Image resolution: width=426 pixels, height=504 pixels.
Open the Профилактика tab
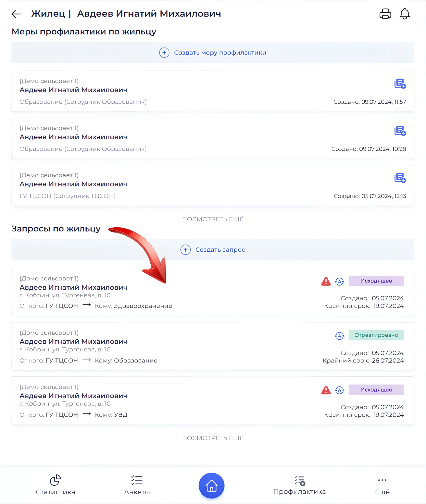click(299, 485)
